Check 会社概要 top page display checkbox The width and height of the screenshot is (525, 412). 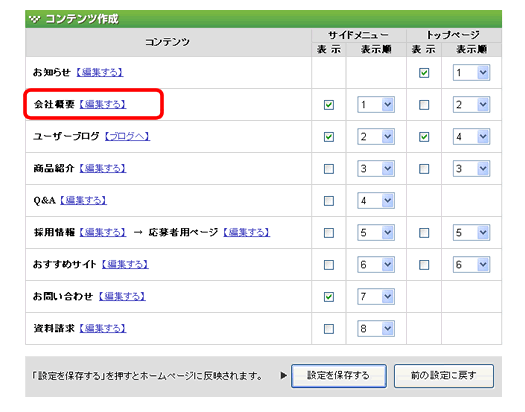[424, 105]
